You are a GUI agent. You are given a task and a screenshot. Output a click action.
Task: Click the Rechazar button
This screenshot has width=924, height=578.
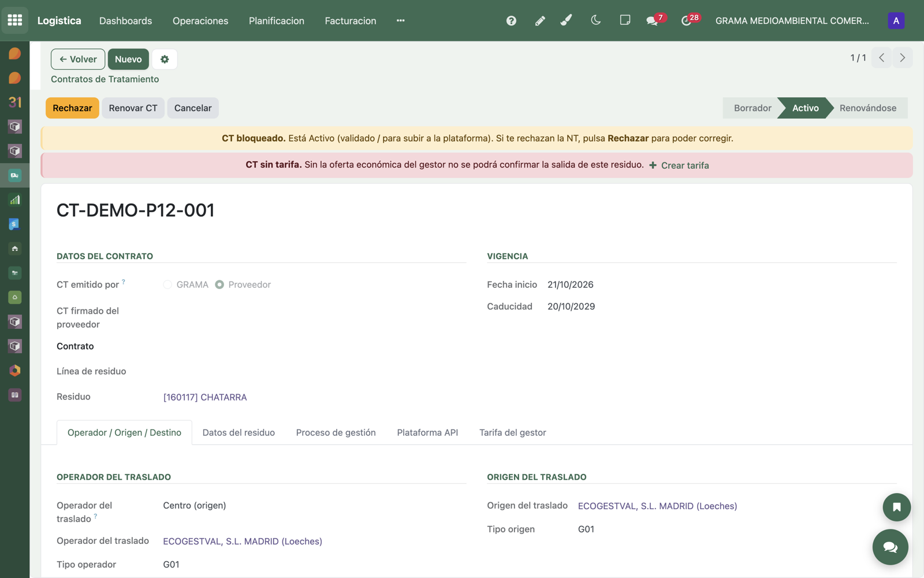(x=72, y=108)
